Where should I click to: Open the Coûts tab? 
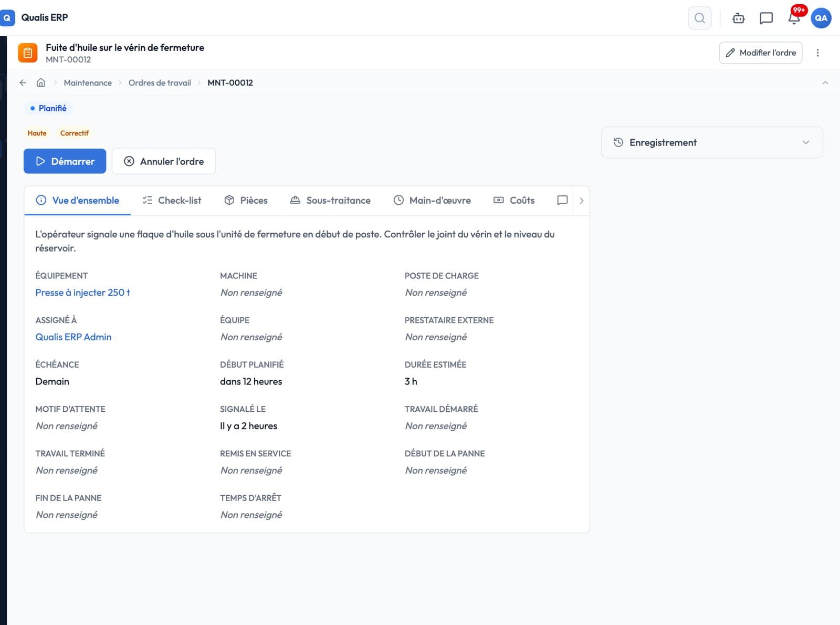[x=514, y=201]
